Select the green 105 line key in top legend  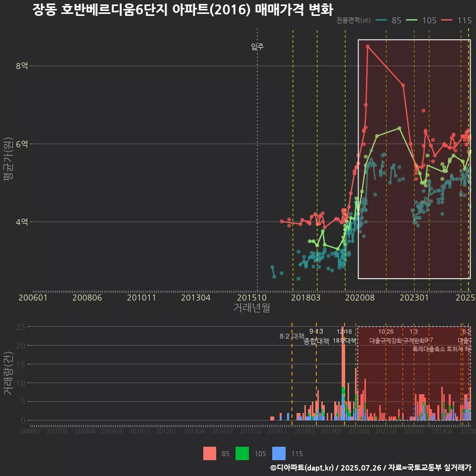pos(412,20)
